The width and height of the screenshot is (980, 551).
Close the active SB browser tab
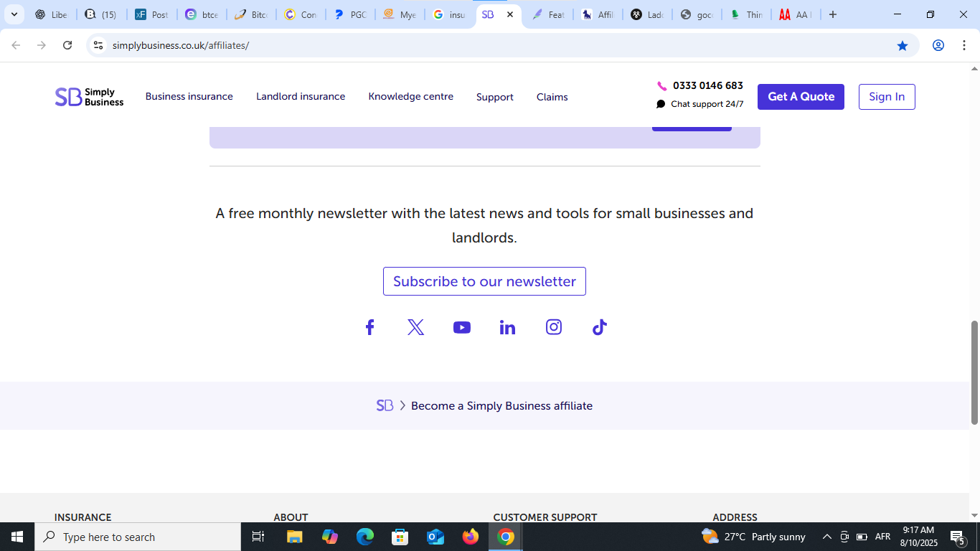click(510, 14)
